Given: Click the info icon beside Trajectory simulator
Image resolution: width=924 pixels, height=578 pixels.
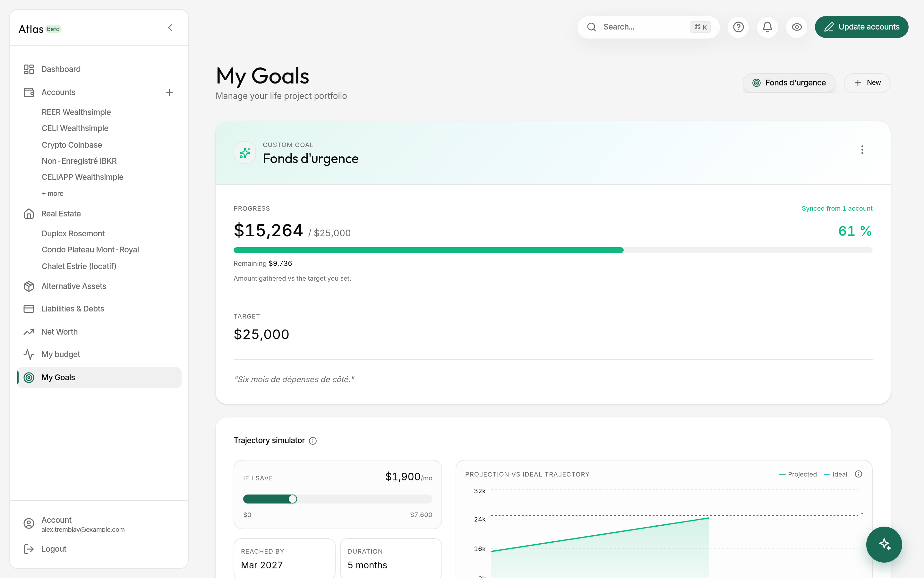Looking at the screenshot, I should 313,441.
